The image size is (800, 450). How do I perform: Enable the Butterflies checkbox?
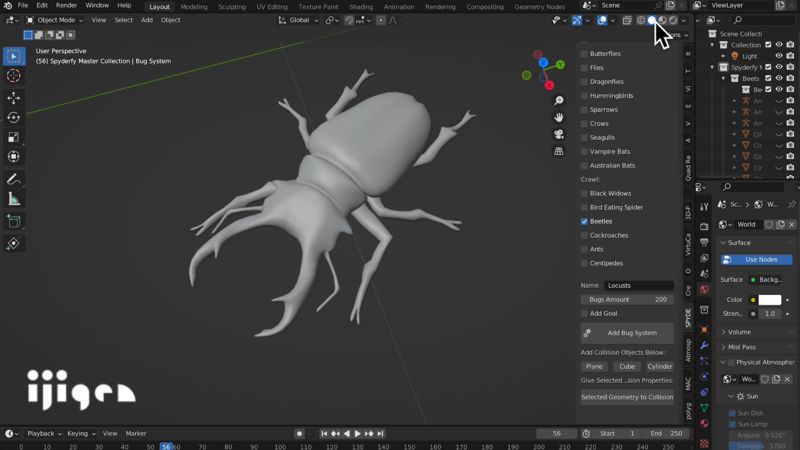[x=584, y=54]
